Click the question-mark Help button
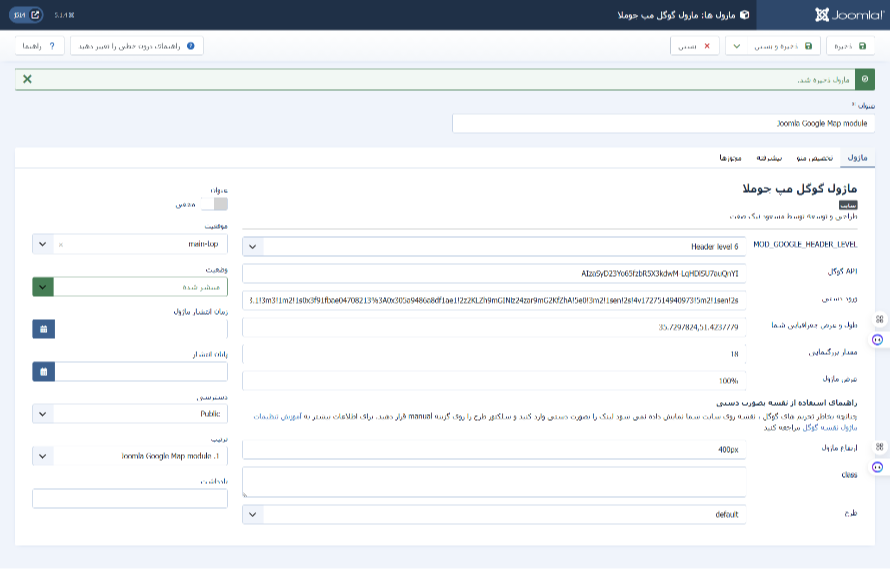 coord(41,46)
